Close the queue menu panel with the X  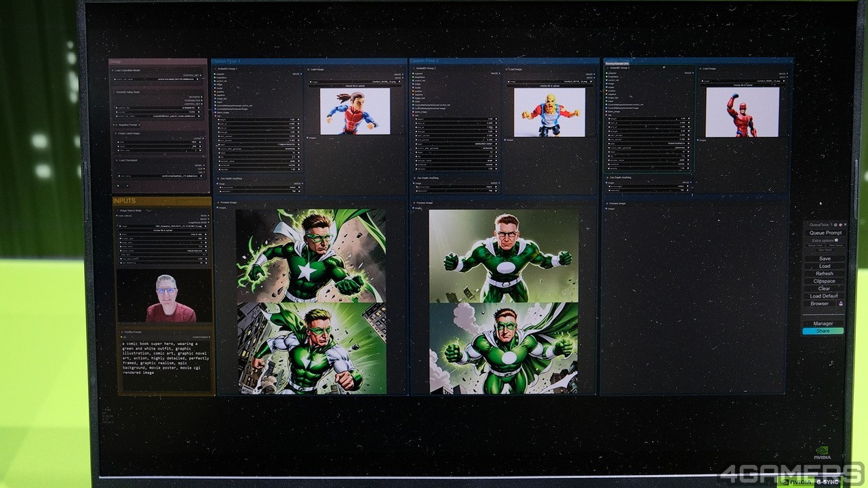pos(845,224)
